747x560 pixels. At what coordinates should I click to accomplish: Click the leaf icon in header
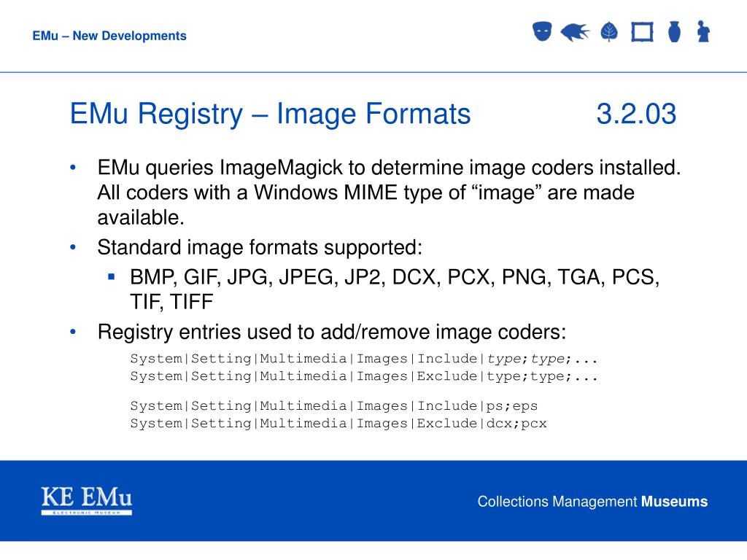tap(609, 32)
